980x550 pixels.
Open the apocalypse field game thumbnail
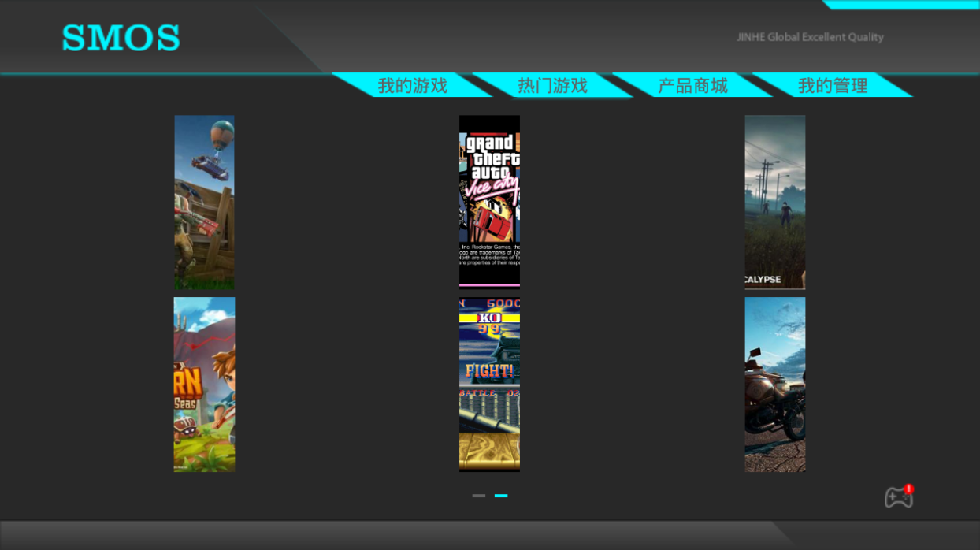775,203
